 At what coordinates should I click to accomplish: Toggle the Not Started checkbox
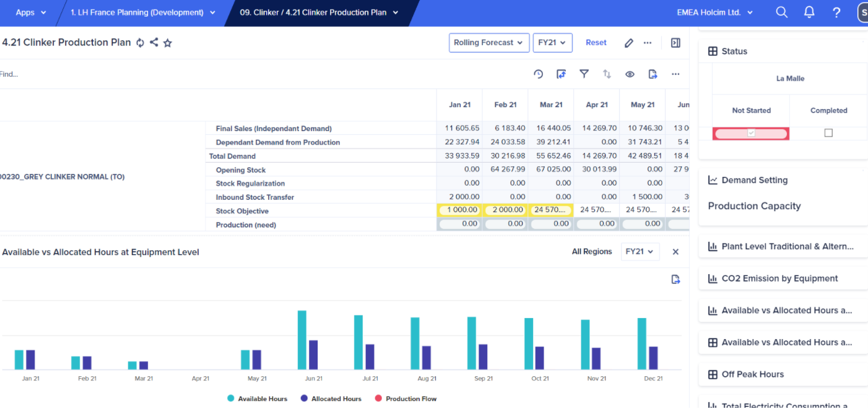pos(751,133)
